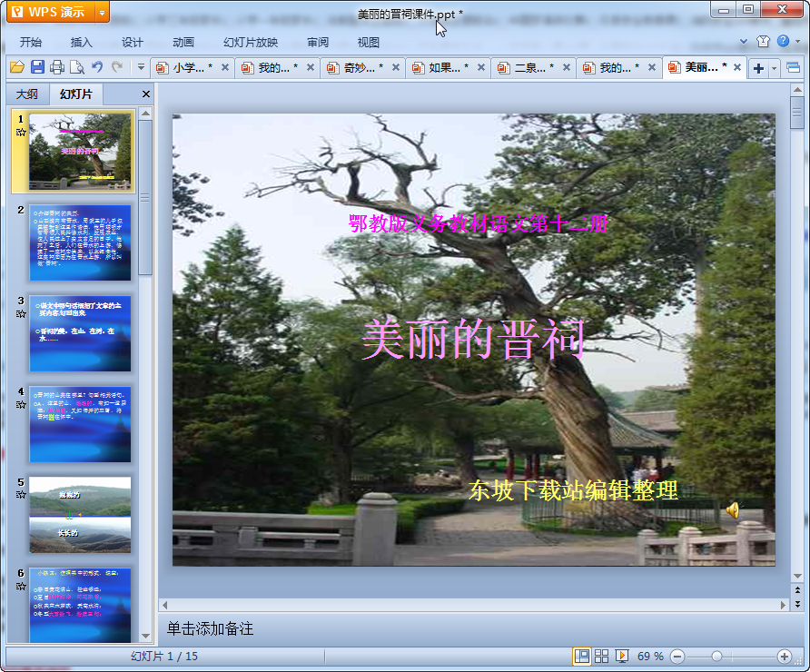Click the sound speaker icon on the slide
The image size is (810, 672).
click(733, 510)
